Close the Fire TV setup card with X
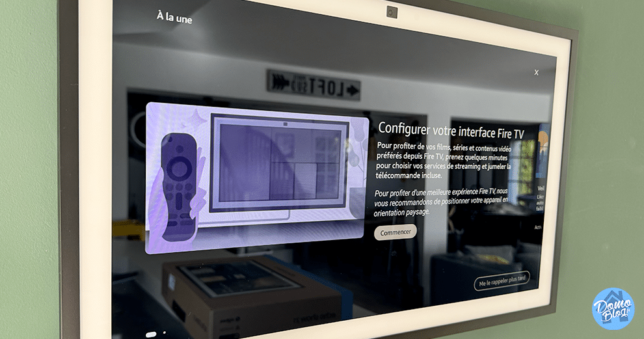Viewport: 644px width, 339px height. click(536, 72)
